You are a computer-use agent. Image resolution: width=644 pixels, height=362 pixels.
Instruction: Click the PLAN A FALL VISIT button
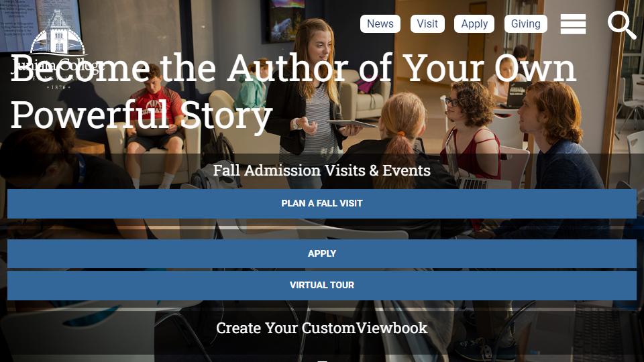point(322,204)
